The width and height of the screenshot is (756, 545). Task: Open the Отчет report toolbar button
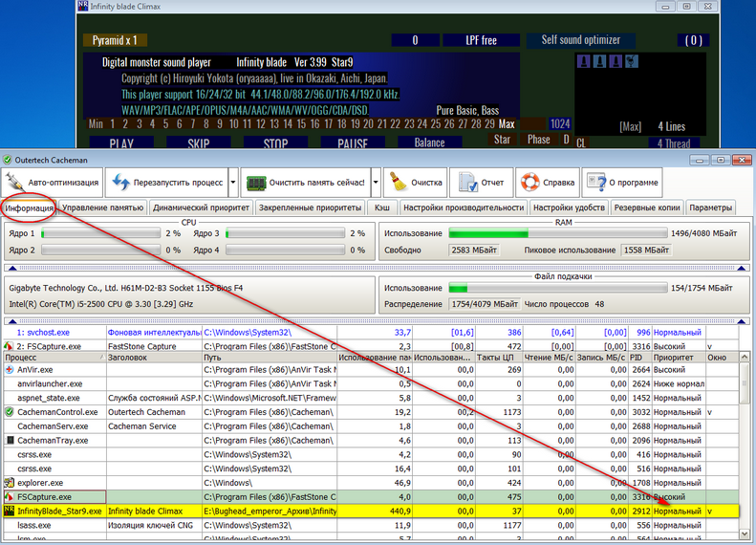(x=481, y=183)
